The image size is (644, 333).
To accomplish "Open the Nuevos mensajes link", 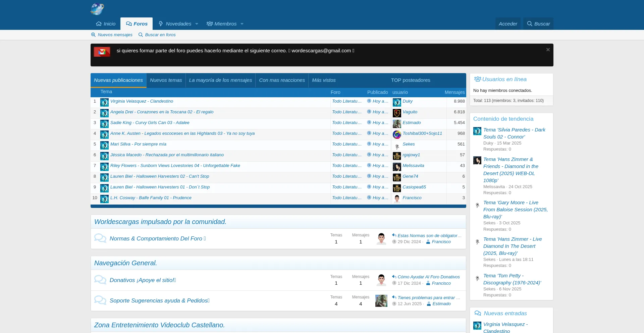I will pos(112,35).
